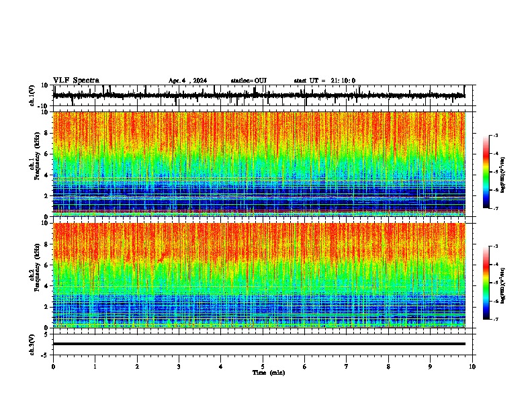Click the '-3' label on ch.1 color bar
Viewport: 532px width, 411px height.
click(x=496, y=136)
